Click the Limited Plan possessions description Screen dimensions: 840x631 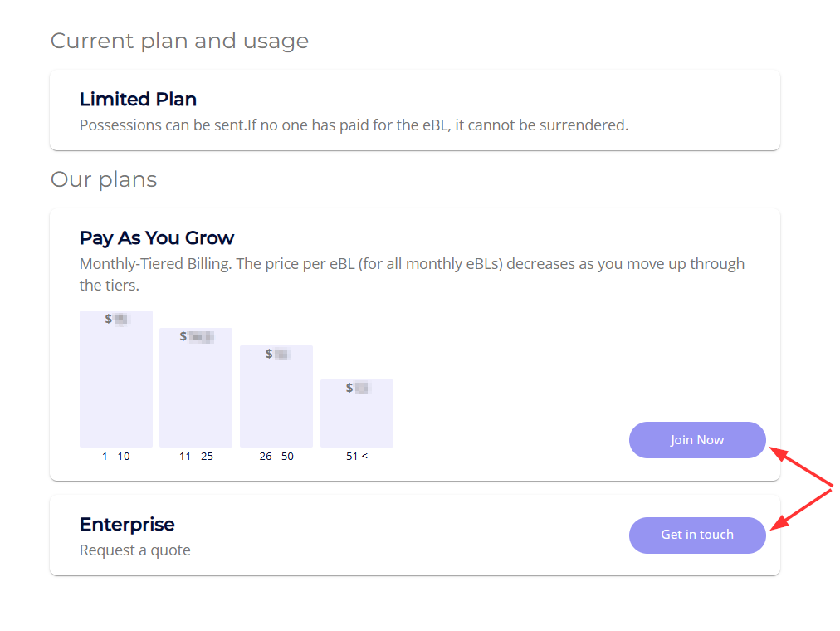pyautogui.click(x=354, y=125)
